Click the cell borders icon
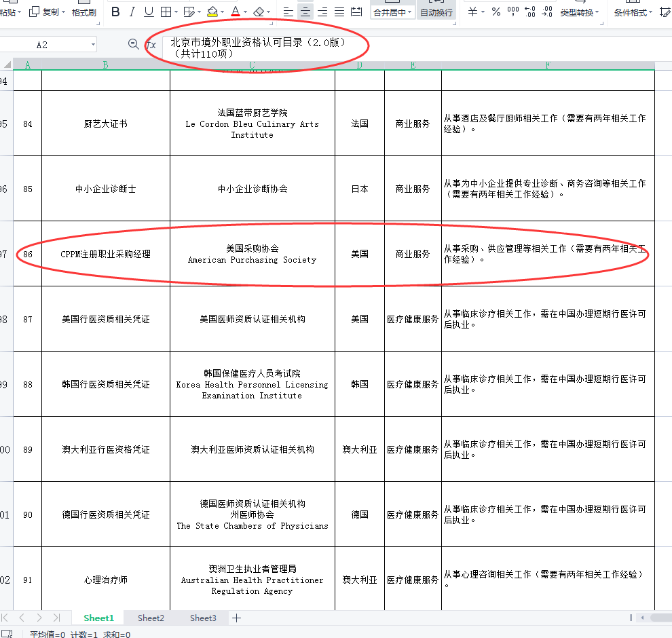Viewport: 672px width, 638px height. pyautogui.click(x=166, y=12)
